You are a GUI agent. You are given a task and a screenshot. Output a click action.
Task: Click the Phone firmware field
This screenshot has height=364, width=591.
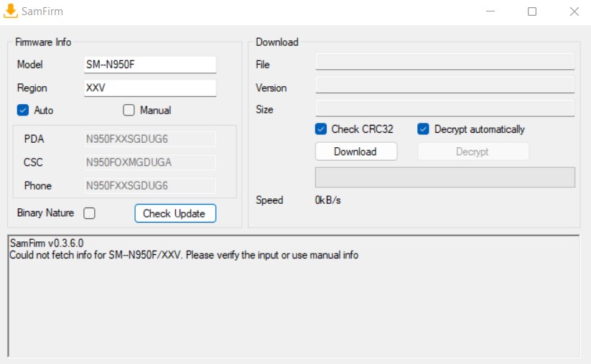[x=150, y=186]
